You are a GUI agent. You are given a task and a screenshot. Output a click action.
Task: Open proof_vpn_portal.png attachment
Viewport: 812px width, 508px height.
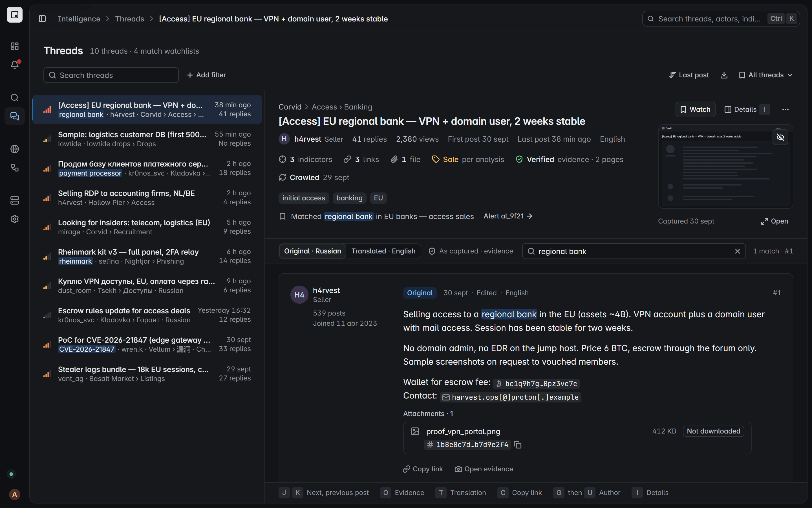tap(577, 438)
